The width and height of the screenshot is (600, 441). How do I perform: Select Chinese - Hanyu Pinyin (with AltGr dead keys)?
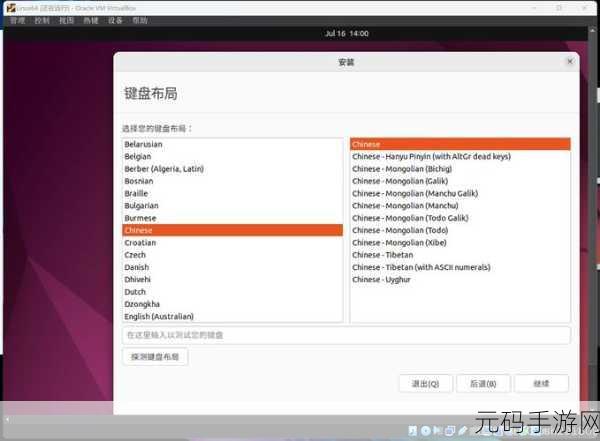pos(460,157)
